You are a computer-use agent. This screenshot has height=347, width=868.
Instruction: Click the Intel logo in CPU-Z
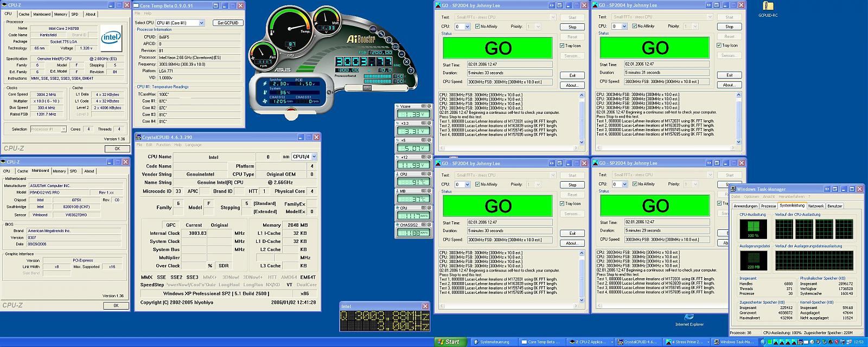point(111,37)
